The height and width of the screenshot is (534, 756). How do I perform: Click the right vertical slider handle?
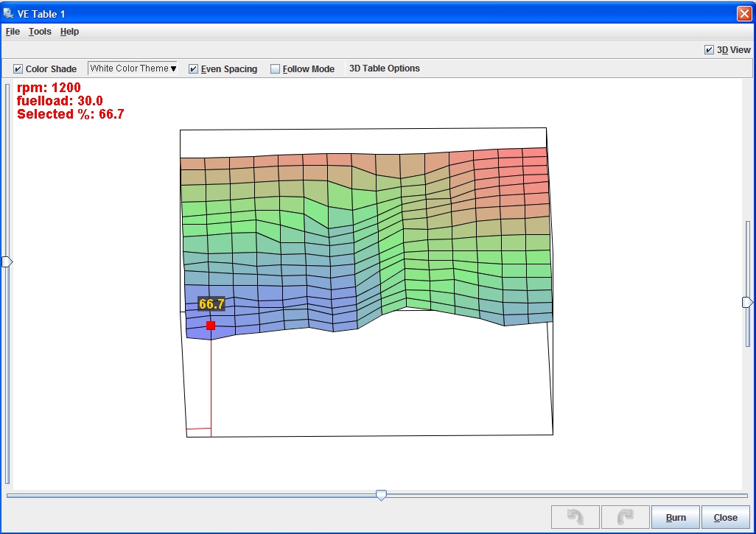pyautogui.click(x=747, y=302)
